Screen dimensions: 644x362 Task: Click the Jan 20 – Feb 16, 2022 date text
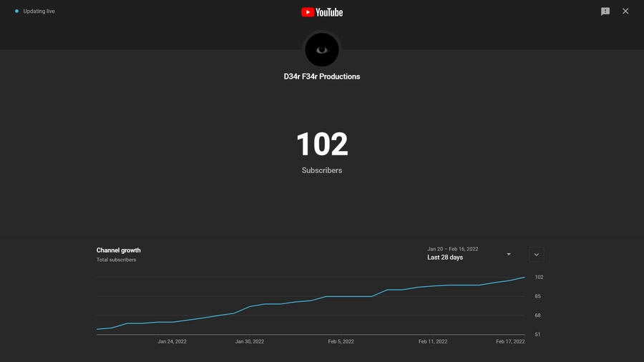point(453,249)
